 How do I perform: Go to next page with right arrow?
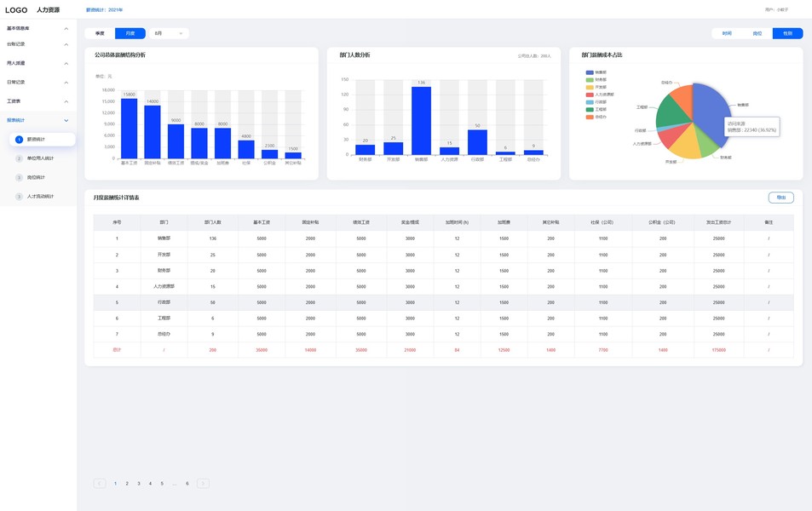203,484
